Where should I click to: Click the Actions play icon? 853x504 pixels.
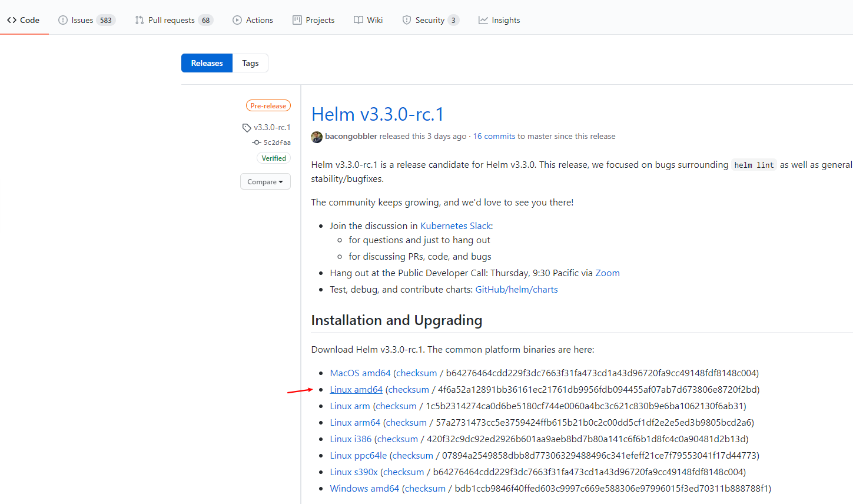(237, 20)
